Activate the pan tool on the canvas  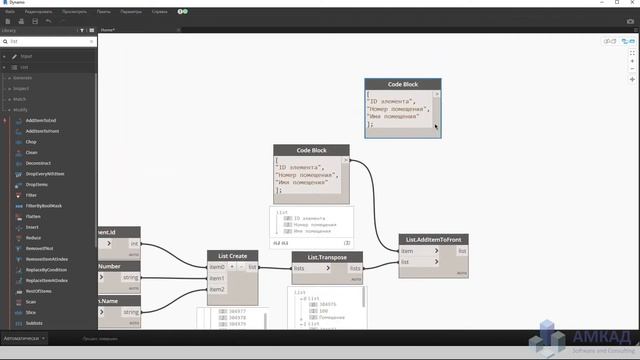coord(632,79)
